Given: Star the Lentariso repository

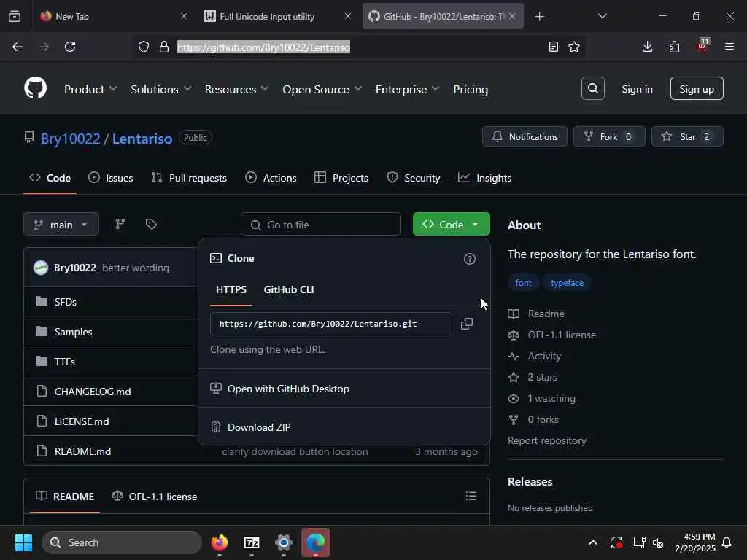Looking at the screenshot, I should pos(687,136).
